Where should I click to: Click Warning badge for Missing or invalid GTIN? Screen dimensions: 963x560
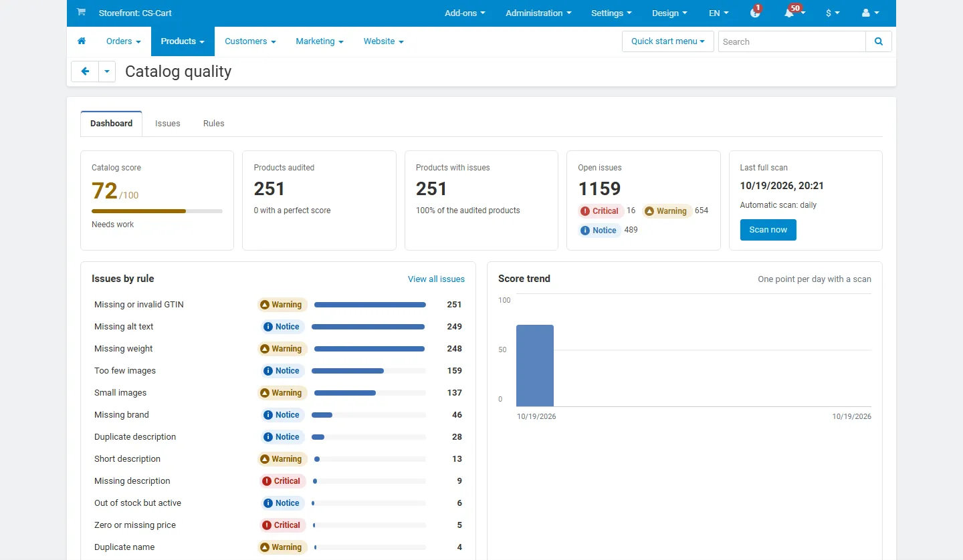coord(282,305)
